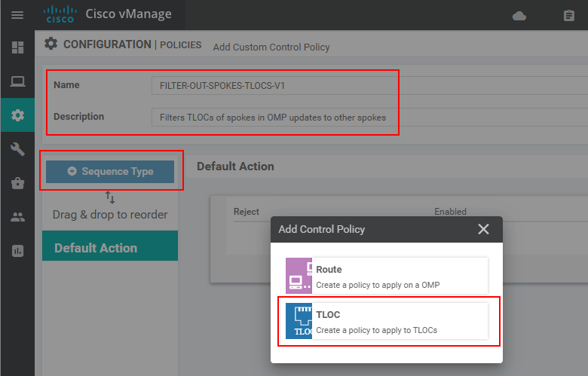The height and width of the screenshot is (376, 588).
Task: Select the Configuration gear in sidebar
Action: 17,115
